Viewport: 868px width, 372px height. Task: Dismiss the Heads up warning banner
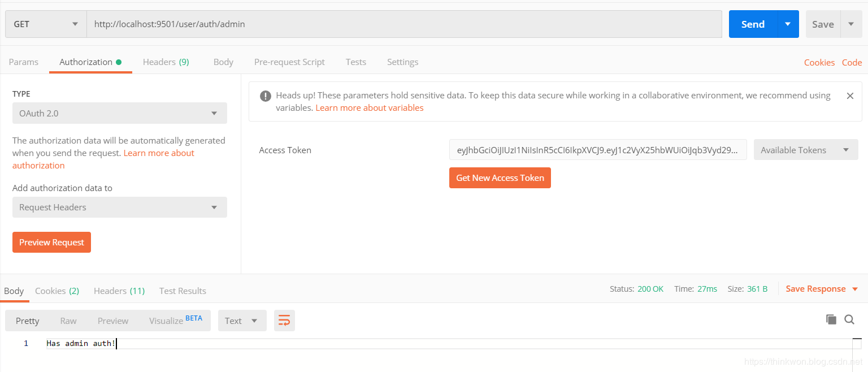click(x=849, y=96)
